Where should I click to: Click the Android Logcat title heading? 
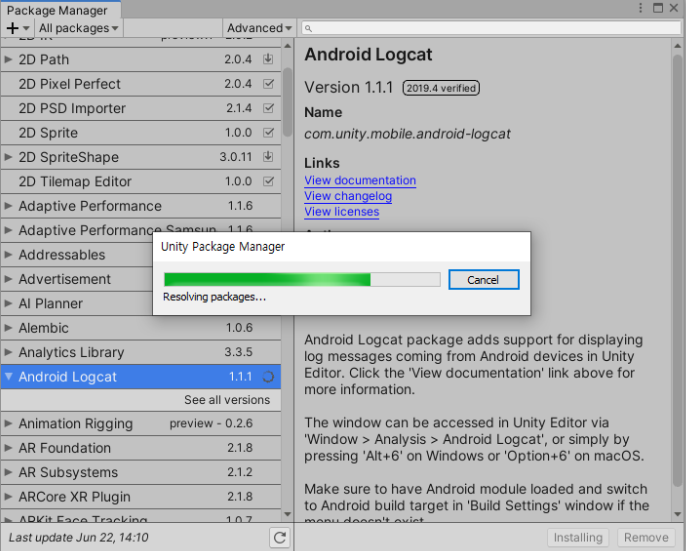368,55
